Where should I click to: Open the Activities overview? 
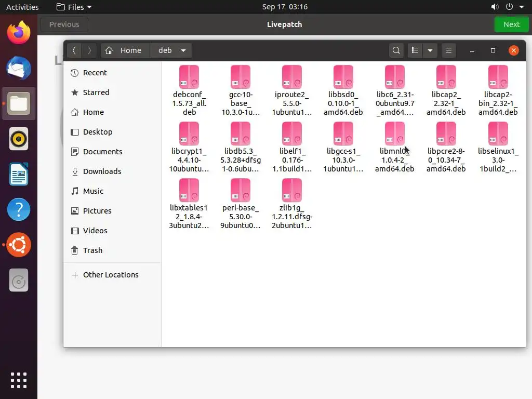tap(22, 7)
